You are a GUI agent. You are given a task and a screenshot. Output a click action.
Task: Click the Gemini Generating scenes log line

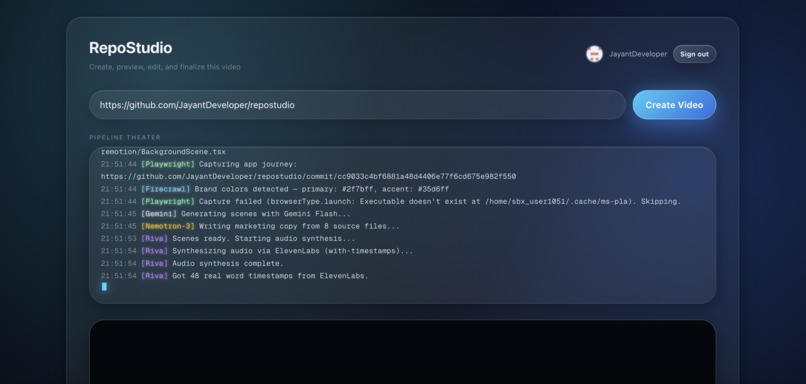(226, 213)
